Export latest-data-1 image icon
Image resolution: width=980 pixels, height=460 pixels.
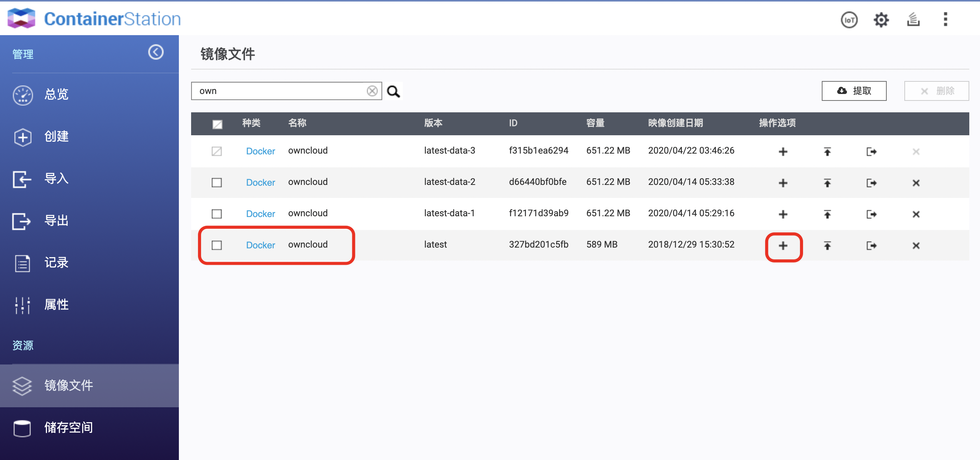[x=871, y=214]
